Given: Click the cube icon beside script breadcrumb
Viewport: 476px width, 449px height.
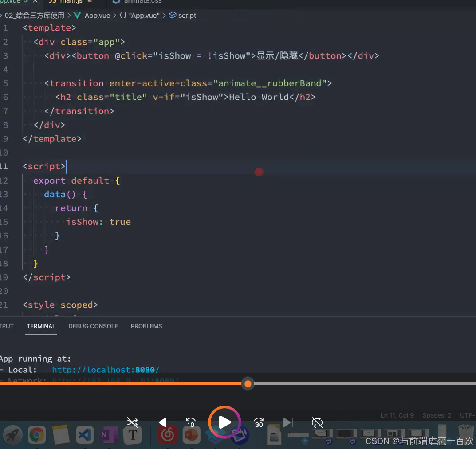Looking at the screenshot, I should [172, 15].
